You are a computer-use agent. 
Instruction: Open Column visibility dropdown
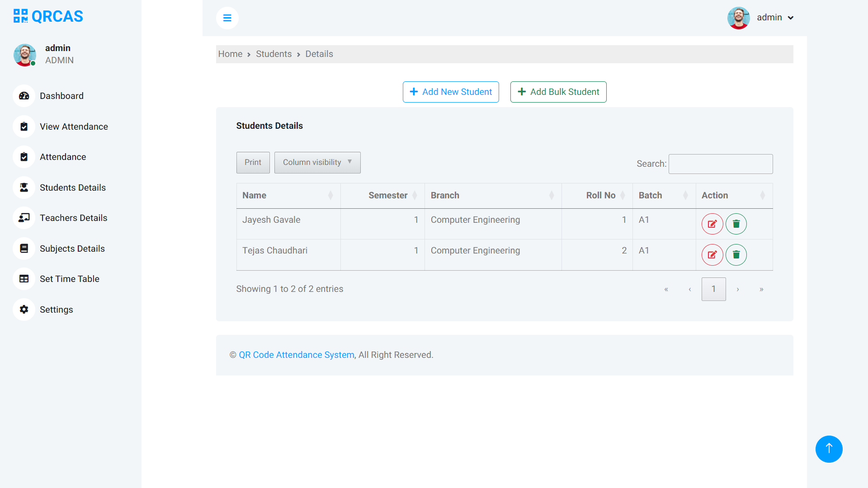pyautogui.click(x=317, y=163)
